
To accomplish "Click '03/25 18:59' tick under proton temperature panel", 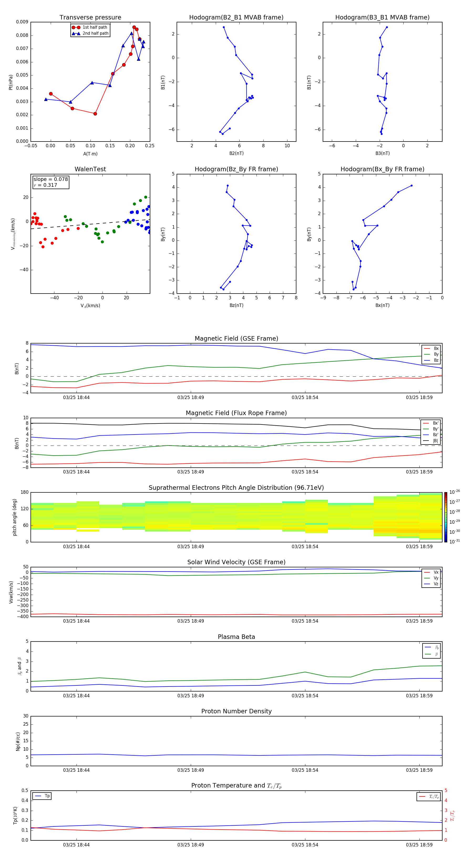I will (419, 845).
